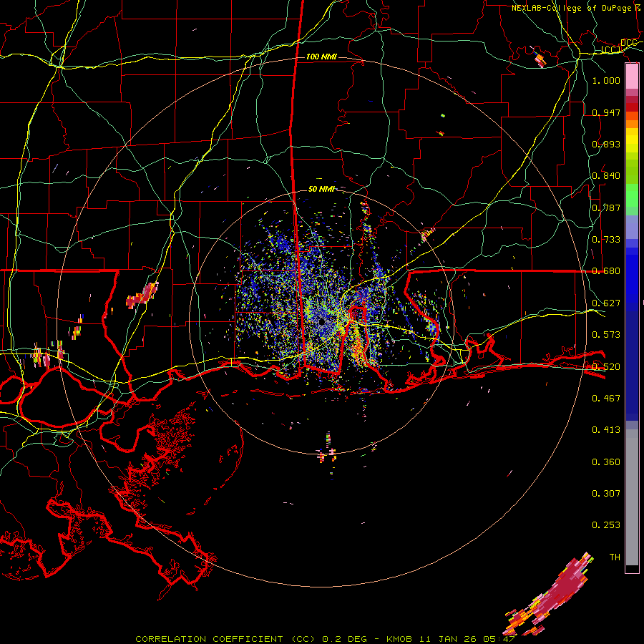This screenshot has width=644, height=644.
Task: Click the 100 NMI range ring label
Action: 321,57
